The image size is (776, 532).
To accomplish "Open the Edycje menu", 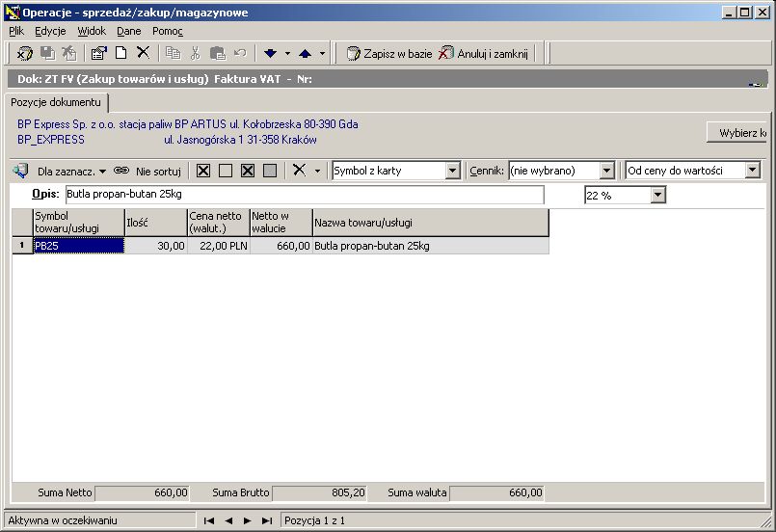I will 50,31.
